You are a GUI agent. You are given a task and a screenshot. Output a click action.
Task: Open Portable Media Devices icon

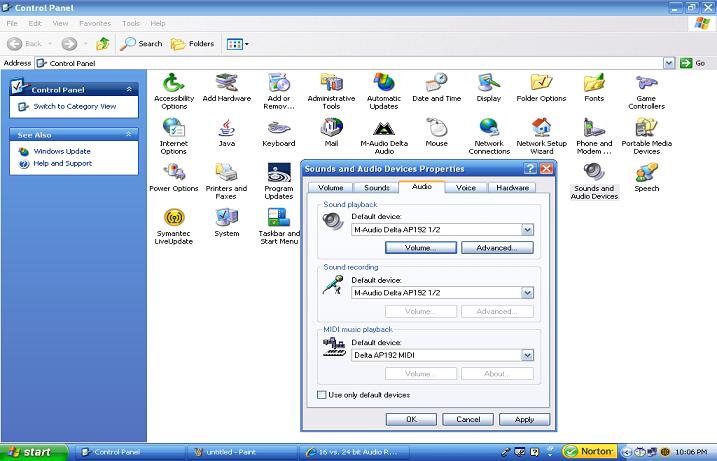(647, 136)
